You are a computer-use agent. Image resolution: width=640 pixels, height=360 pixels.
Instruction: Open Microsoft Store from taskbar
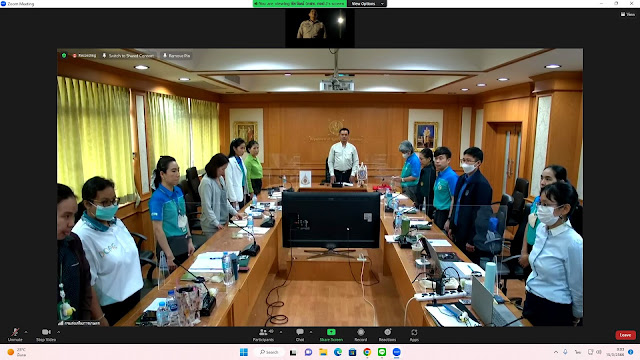click(352, 352)
